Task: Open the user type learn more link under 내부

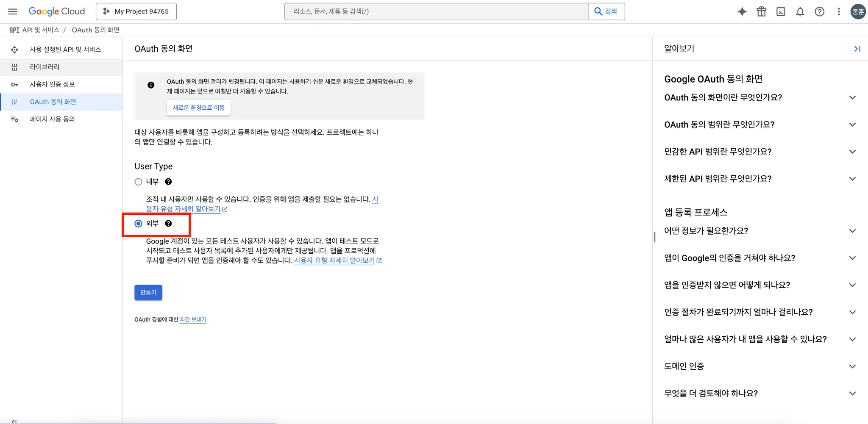Action: 187,209
